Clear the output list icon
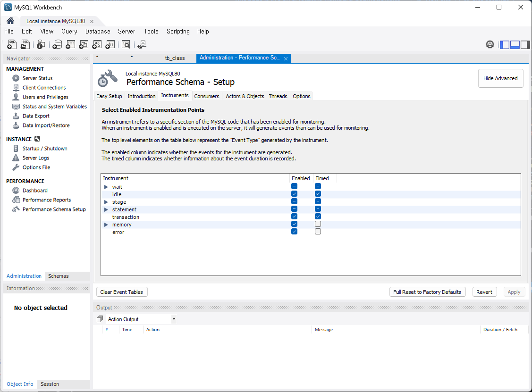This screenshot has width=532, height=392. 100,319
